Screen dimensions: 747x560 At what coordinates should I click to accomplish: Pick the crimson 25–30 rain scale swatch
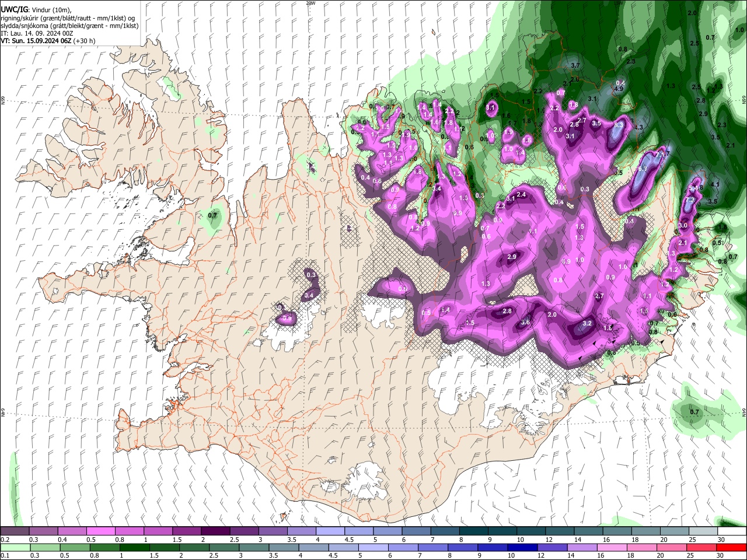tap(700, 548)
